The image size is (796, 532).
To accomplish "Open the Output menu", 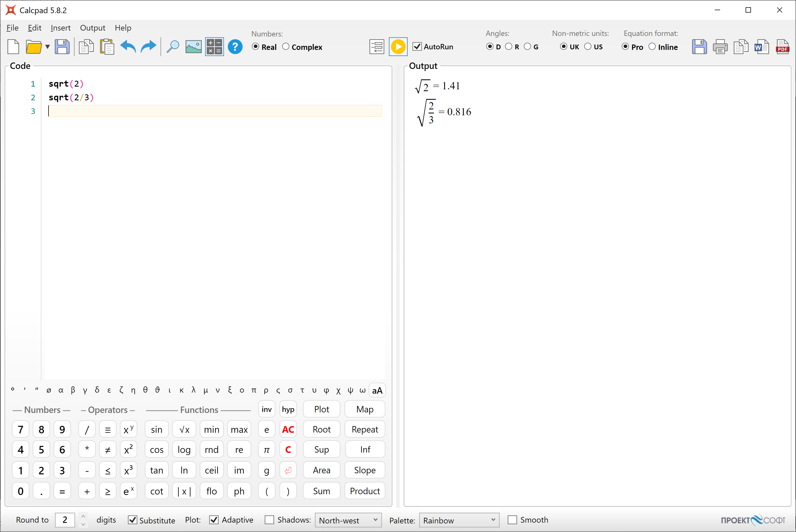I will tap(93, 28).
